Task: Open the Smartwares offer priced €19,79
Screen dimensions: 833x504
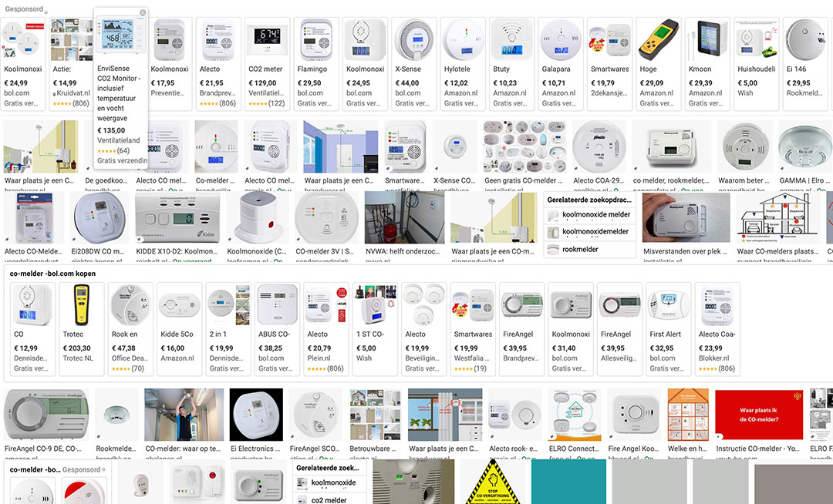Action: coord(609,64)
